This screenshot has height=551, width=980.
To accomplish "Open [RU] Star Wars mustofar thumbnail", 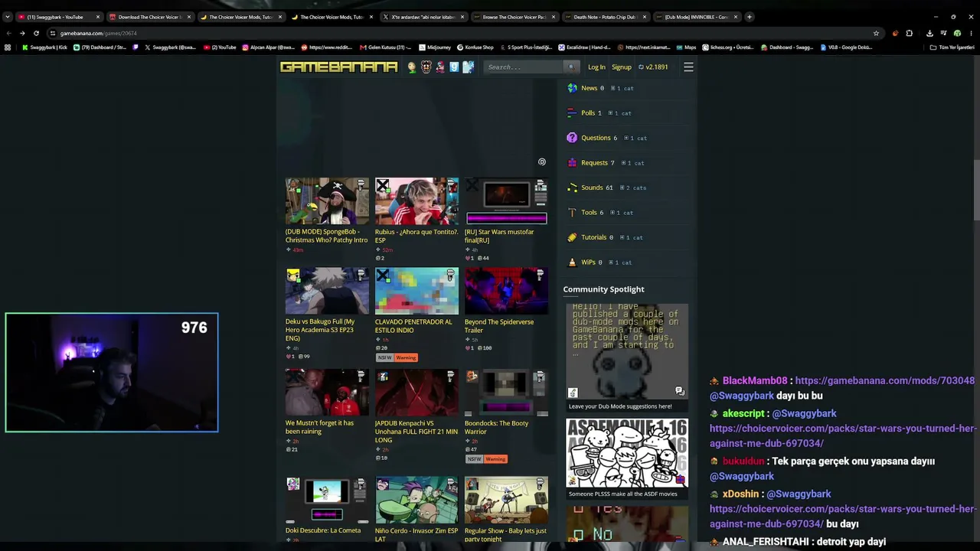I will [x=506, y=201].
